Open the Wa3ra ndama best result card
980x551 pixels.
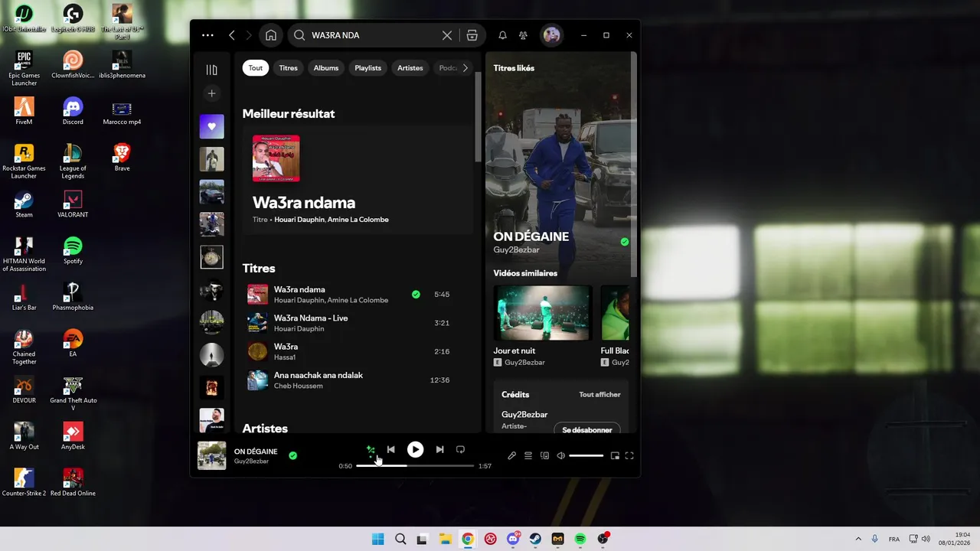click(x=358, y=181)
